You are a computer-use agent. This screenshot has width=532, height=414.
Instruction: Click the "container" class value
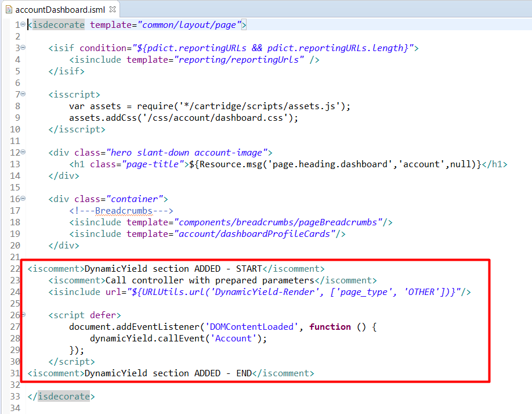(x=135, y=199)
